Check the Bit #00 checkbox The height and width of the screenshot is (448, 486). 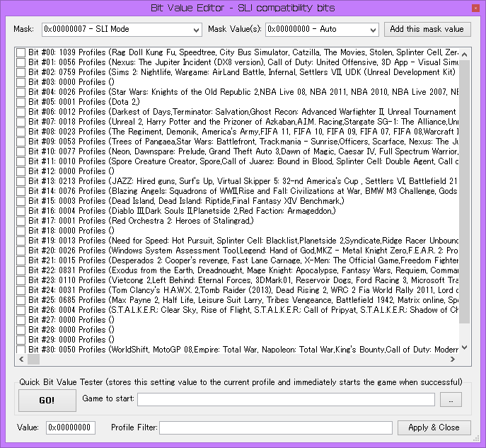click(21, 52)
